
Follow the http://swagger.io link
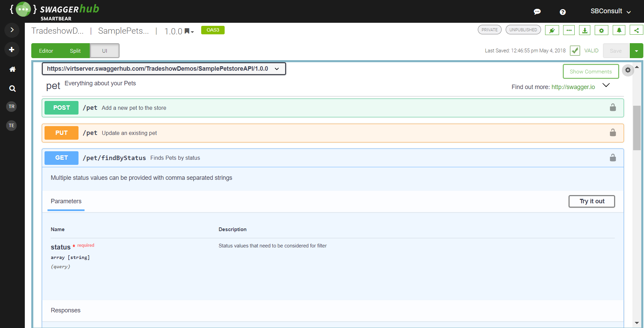pyautogui.click(x=573, y=87)
